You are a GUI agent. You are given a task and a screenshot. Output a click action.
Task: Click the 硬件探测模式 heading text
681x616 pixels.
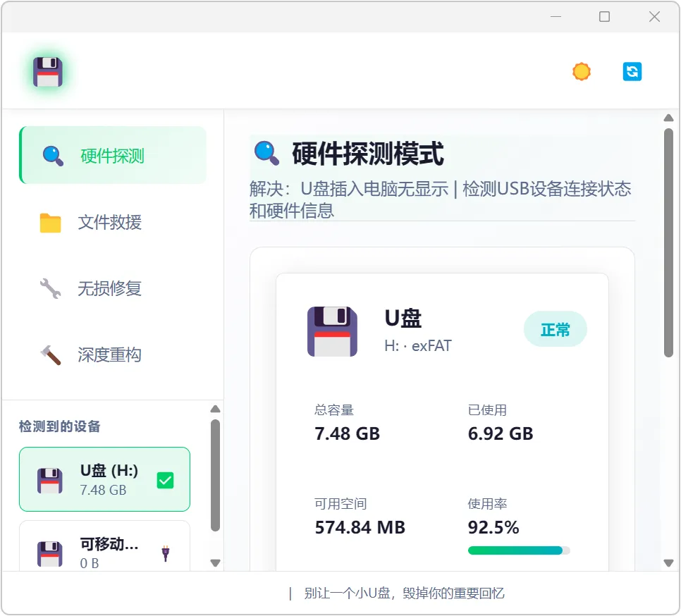click(x=368, y=153)
